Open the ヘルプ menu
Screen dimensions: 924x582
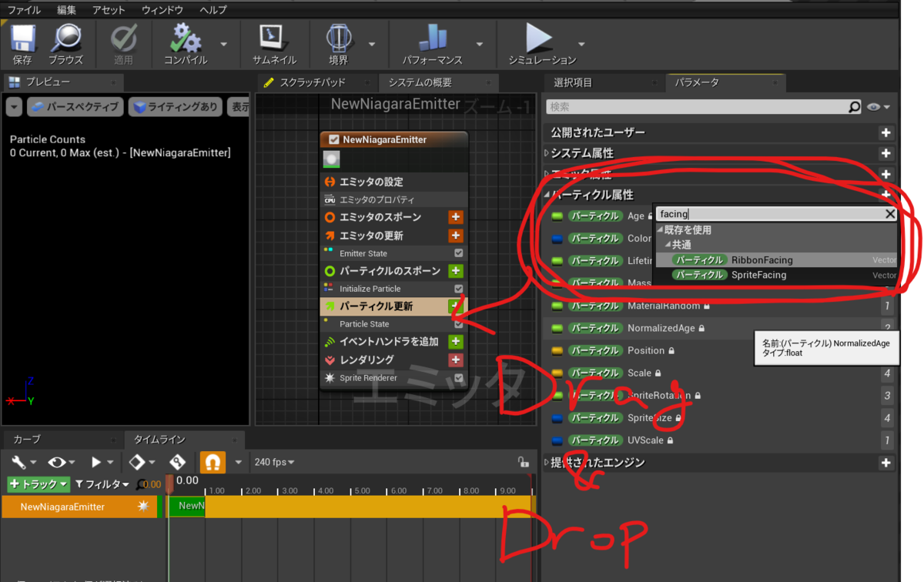pyautogui.click(x=213, y=10)
